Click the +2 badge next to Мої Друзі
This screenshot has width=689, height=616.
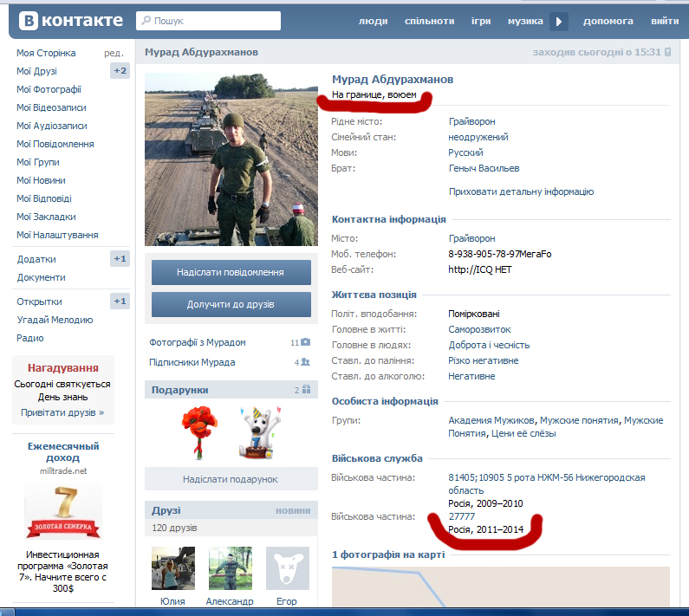click(120, 71)
